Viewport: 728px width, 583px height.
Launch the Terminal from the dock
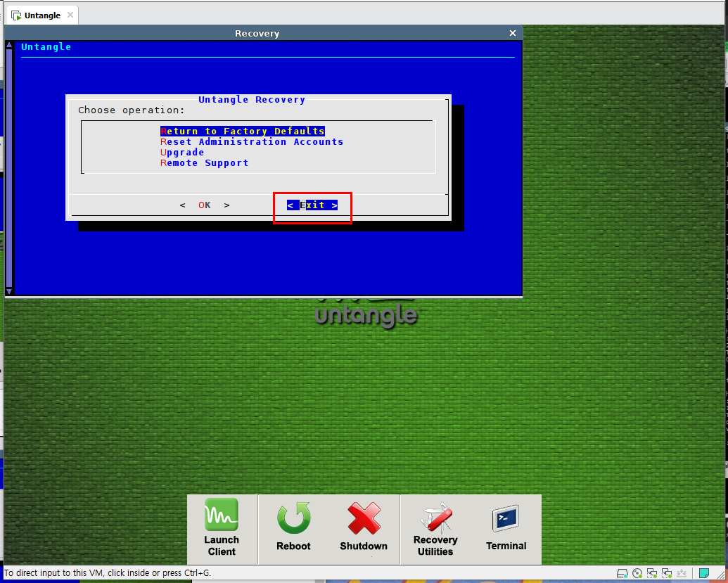pyautogui.click(x=506, y=527)
